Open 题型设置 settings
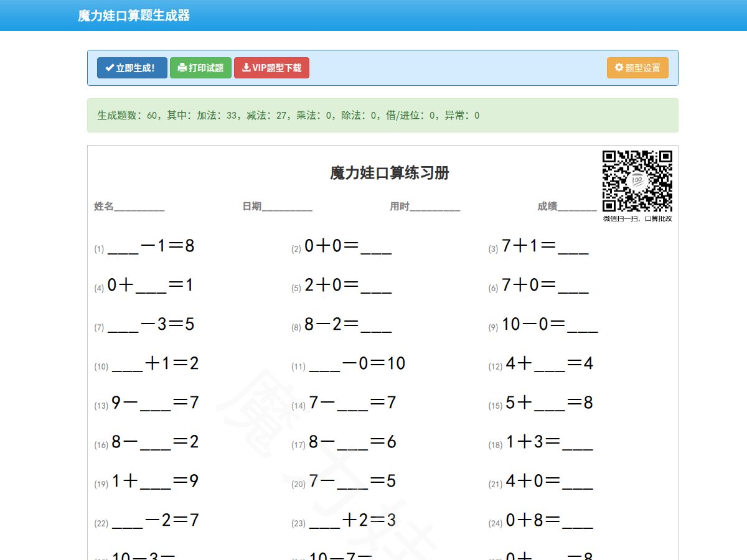 click(x=637, y=68)
